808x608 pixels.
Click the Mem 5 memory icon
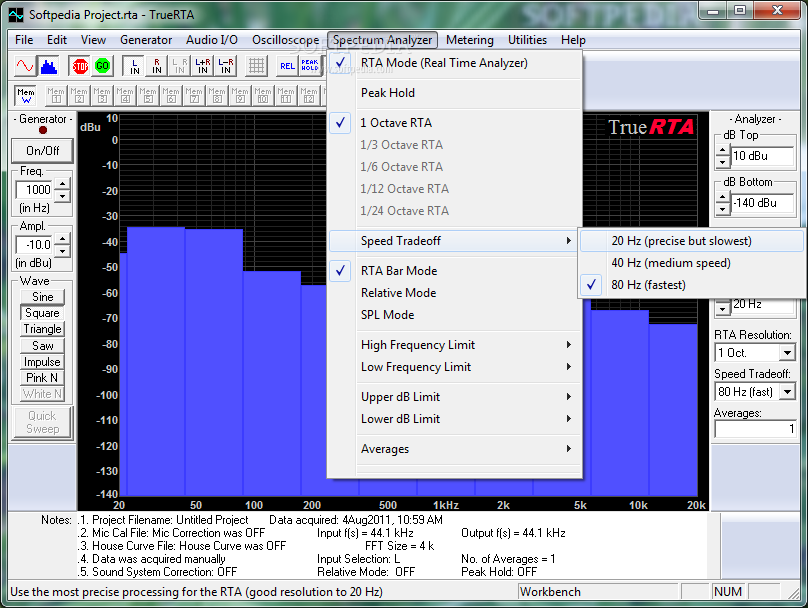[148, 95]
